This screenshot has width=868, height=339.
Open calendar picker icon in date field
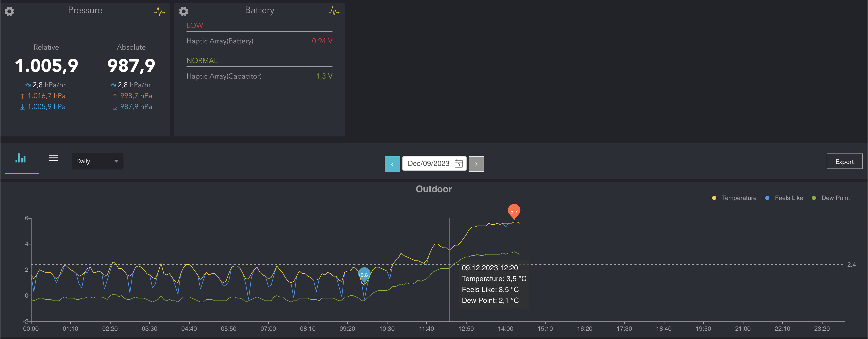458,164
